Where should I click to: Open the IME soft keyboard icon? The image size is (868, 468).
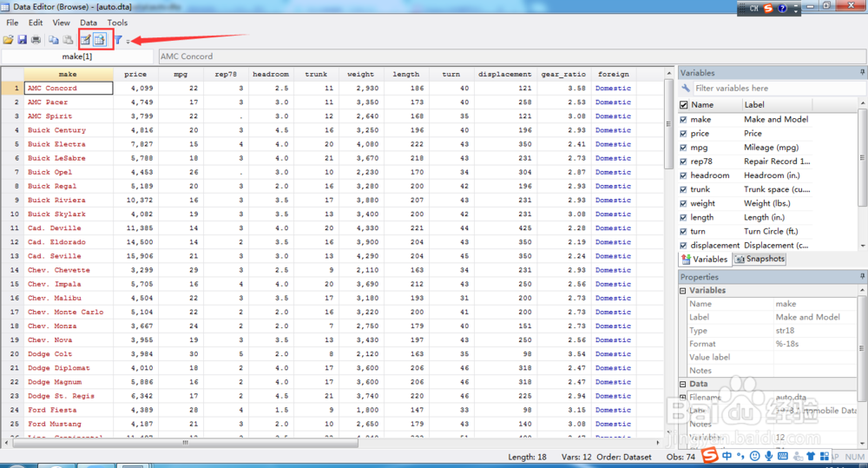[783, 456]
